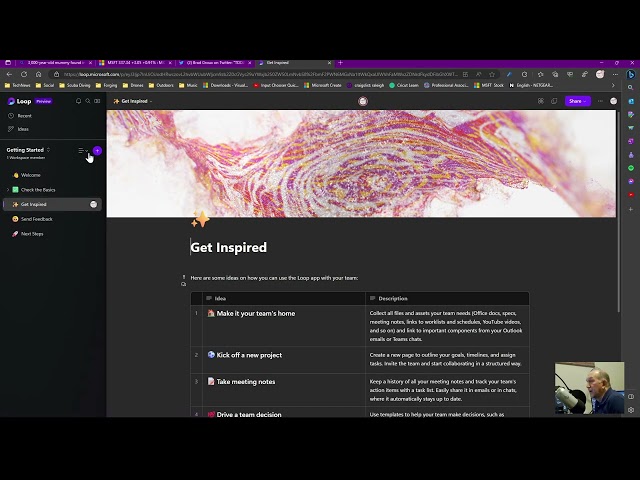
Task: Switch to the MSFT stock browser tab
Action: (136, 63)
